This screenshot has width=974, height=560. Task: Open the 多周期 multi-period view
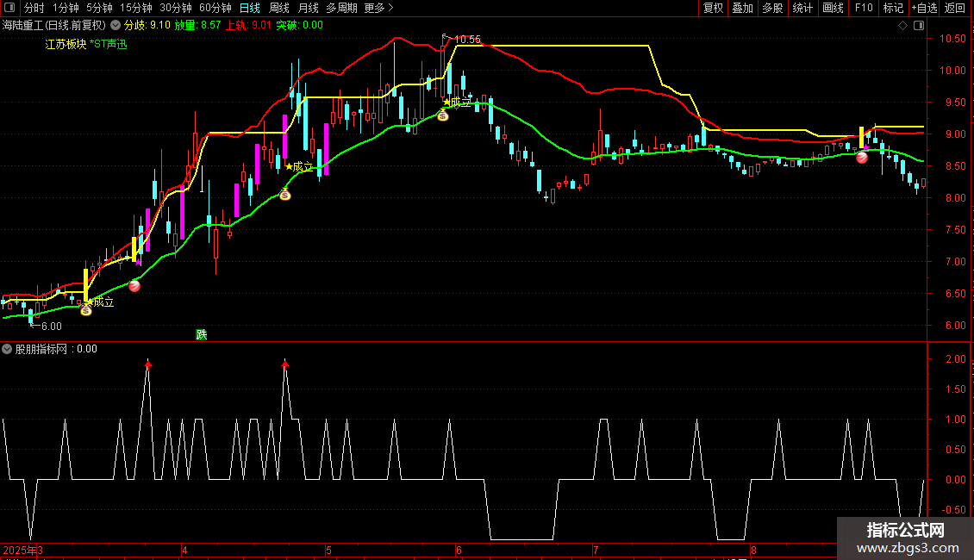341,8
